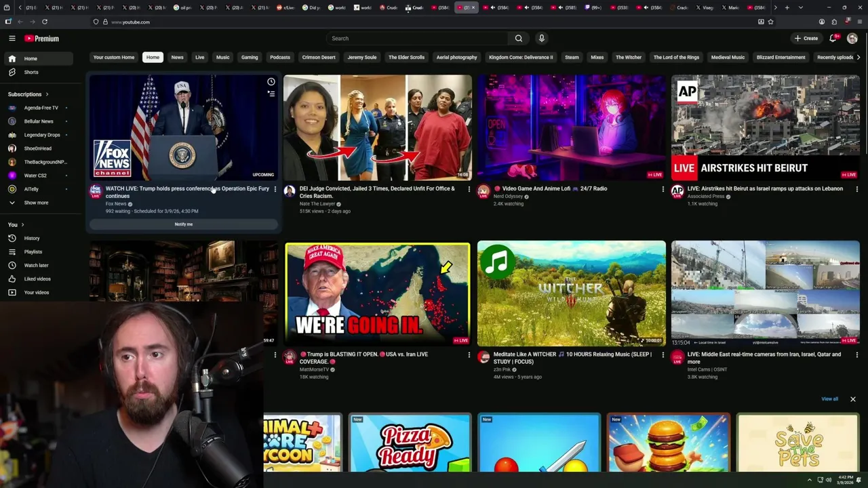Screen dimensions: 868x488
Task: Expand the You section chevron
Action: 22,224
